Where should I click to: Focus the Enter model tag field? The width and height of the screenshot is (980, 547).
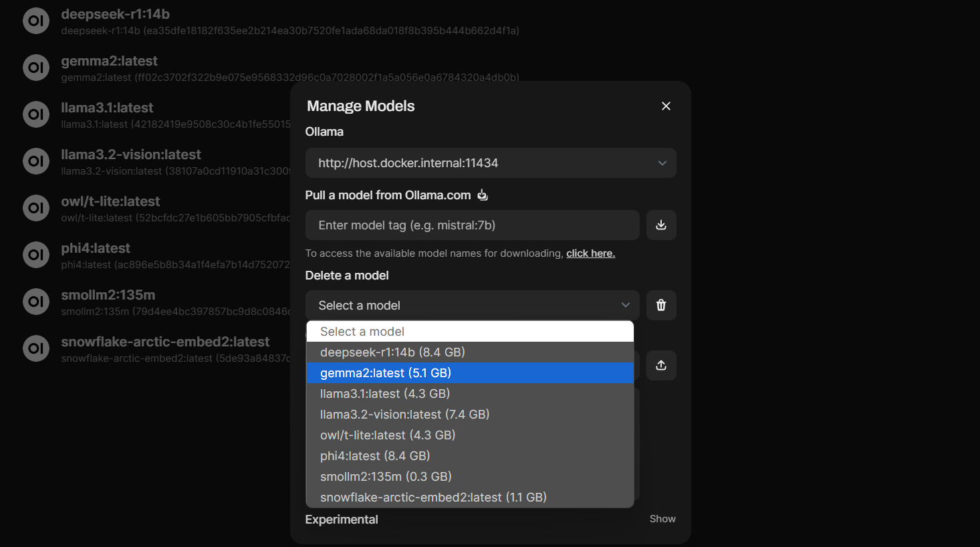[472, 225]
